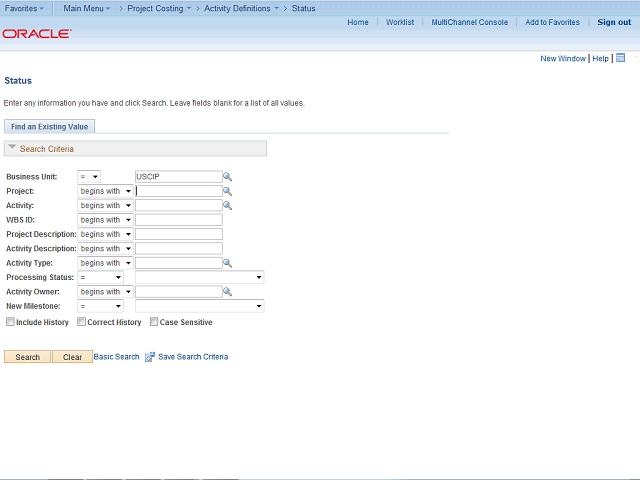Toggle the Case Sensitive checkbox
Screen dimensions: 640x480
click(154, 322)
